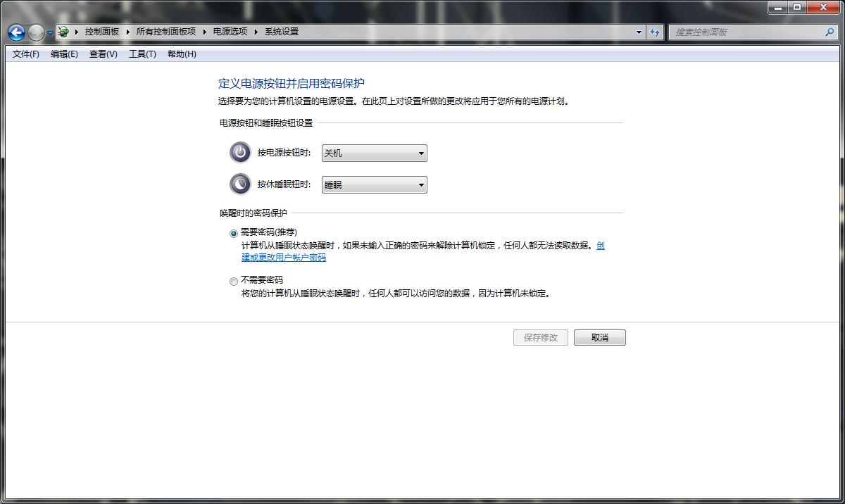Expand the address bar history dropdown

tap(639, 32)
